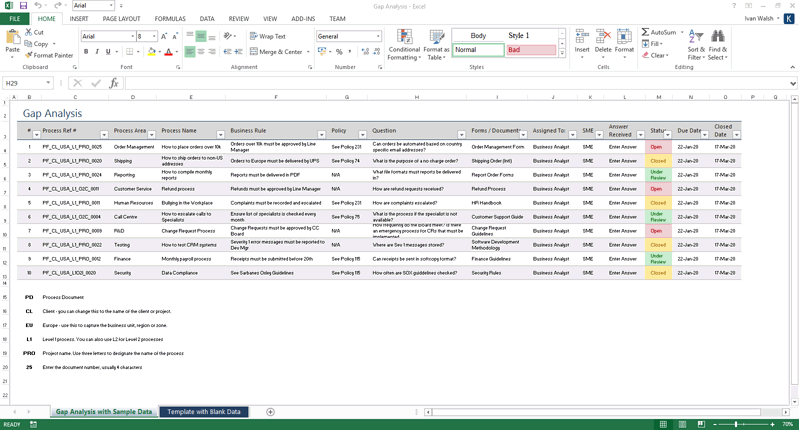Open the DATA ribbon tab
The image size is (799, 430).
pyautogui.click(x=207, y=19)
